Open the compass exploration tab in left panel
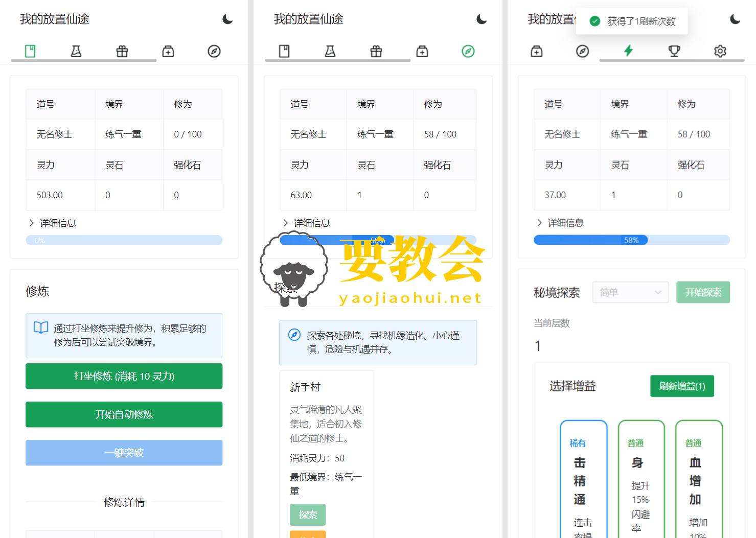 click(x=214, y=51)
